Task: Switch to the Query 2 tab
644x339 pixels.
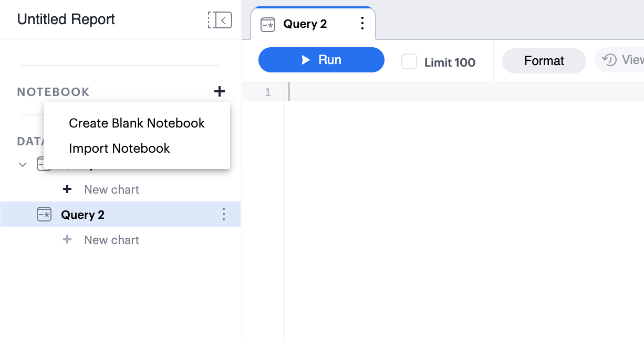Action: 305,24
